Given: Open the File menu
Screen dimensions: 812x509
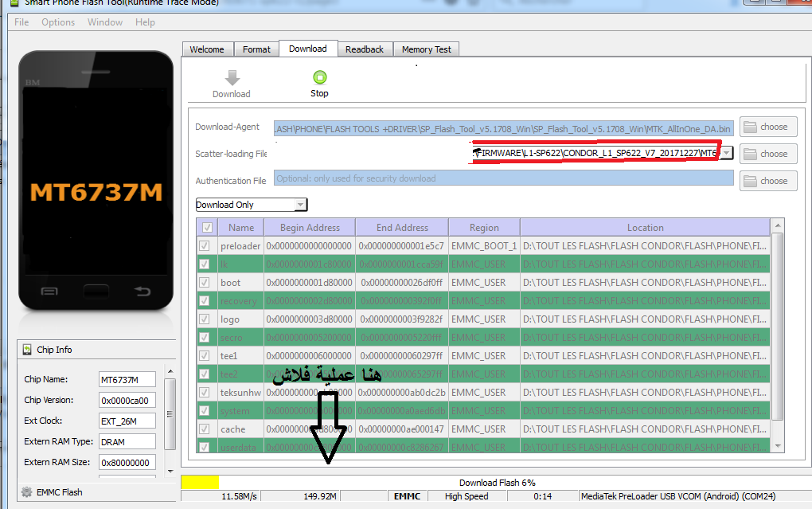Looking at the screenshot, I should tap(21, 22).
